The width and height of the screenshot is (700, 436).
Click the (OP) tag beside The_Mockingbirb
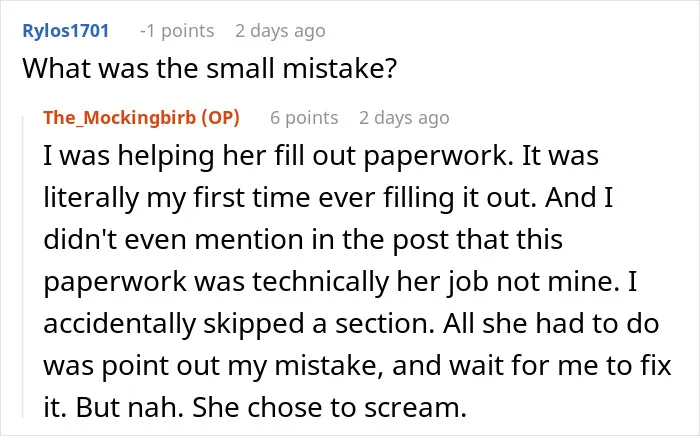pos(221,117)
